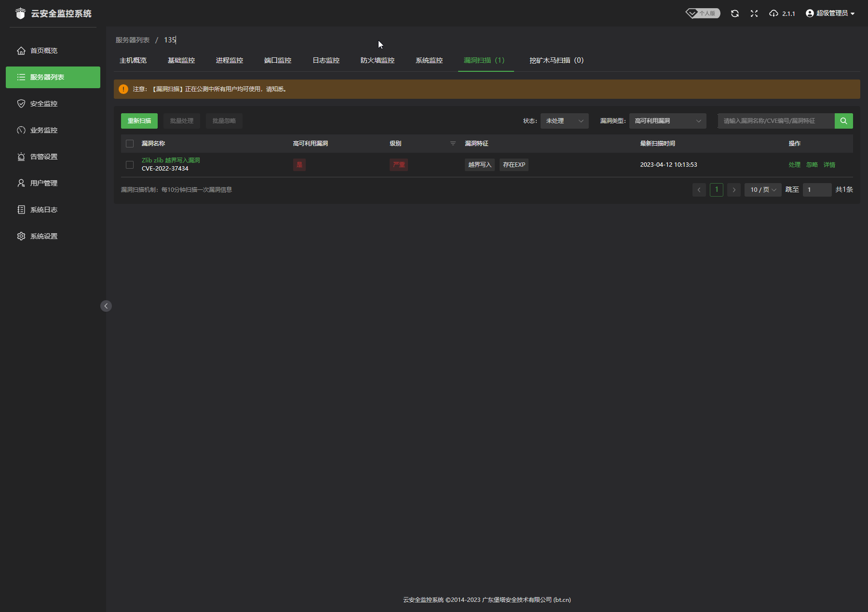Toggle fullscreen with the expand icon

tap(754, 13)
